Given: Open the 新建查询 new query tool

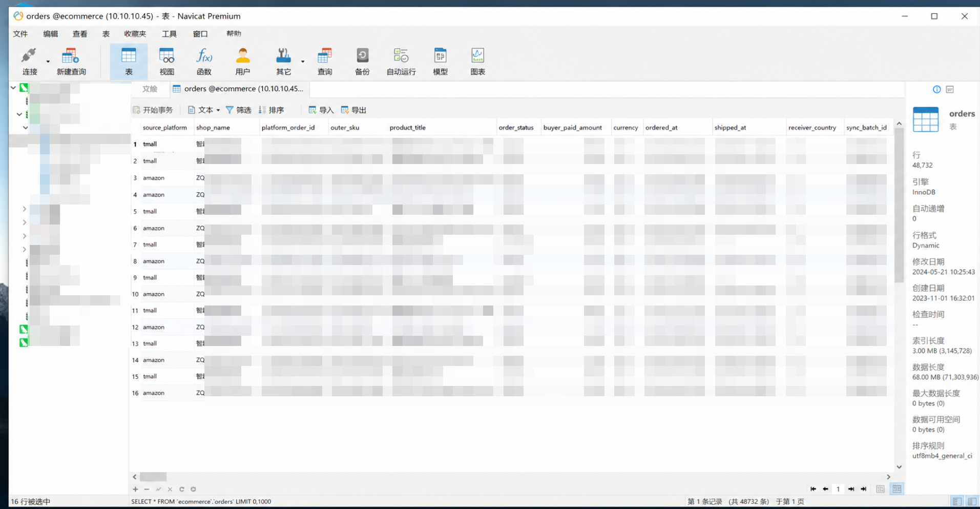Looking at the screenshot, I should [x=71, y=62].
